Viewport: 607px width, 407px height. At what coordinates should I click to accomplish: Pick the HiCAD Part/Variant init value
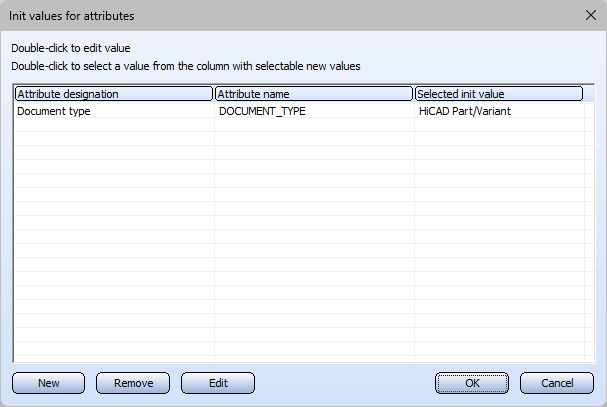(465, 112)
